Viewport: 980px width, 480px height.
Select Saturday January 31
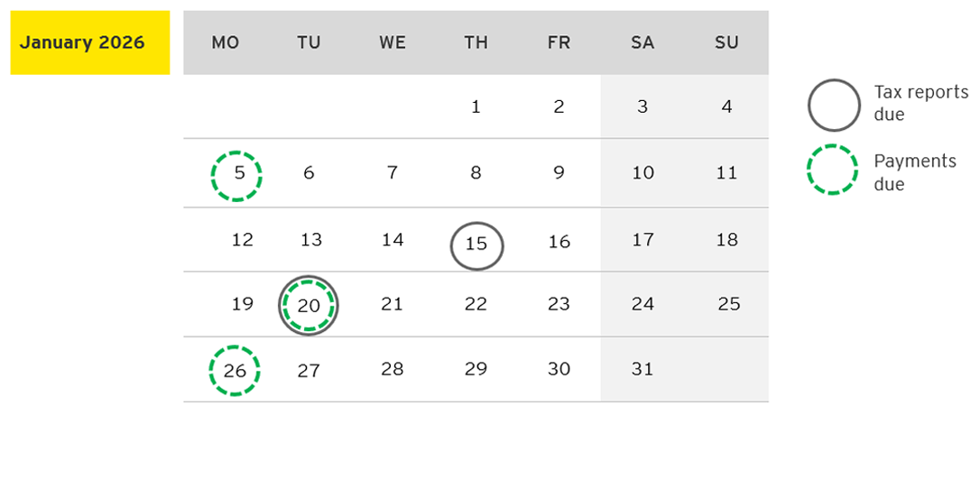(643, 369)
